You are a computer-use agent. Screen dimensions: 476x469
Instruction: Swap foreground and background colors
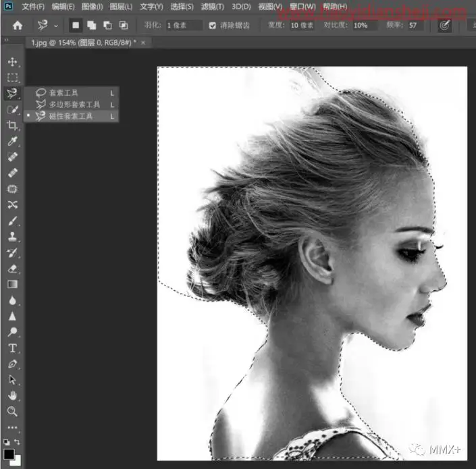coord(18,442)
